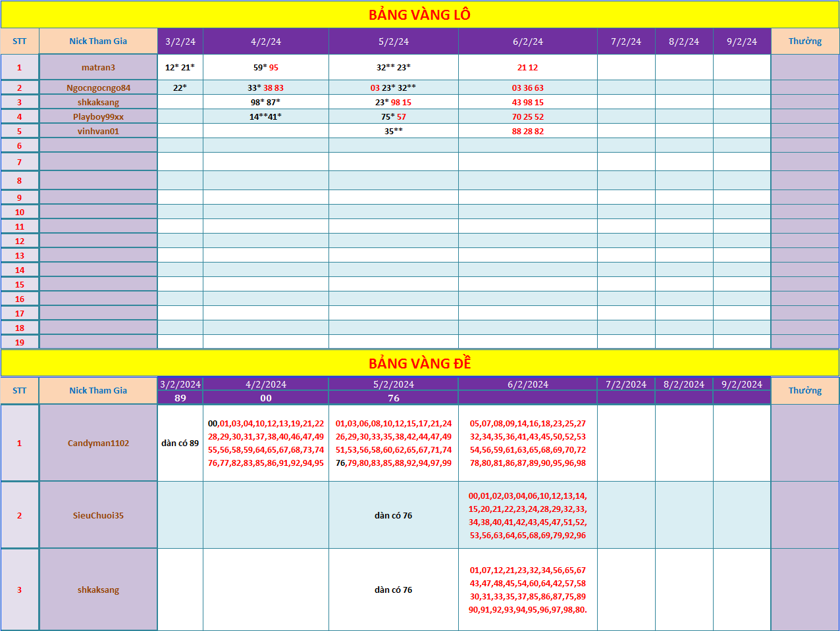Select the vinhvan01 nickname cell

pyautogui.click(x=98, y=131)
